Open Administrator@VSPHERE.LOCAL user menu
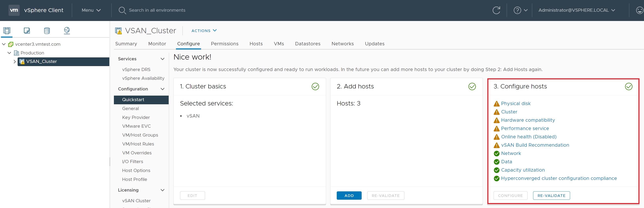The image size is (644, 208). (x=576, y=10)
